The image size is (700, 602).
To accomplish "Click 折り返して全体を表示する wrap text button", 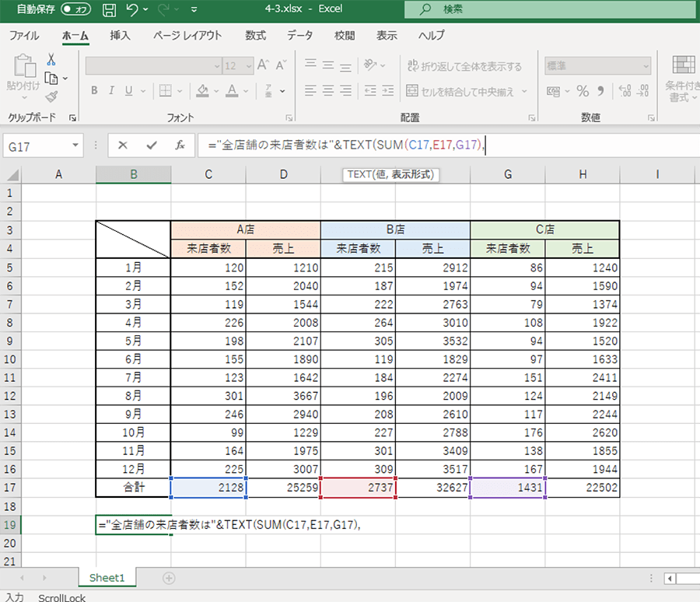I will pos(464,67).
